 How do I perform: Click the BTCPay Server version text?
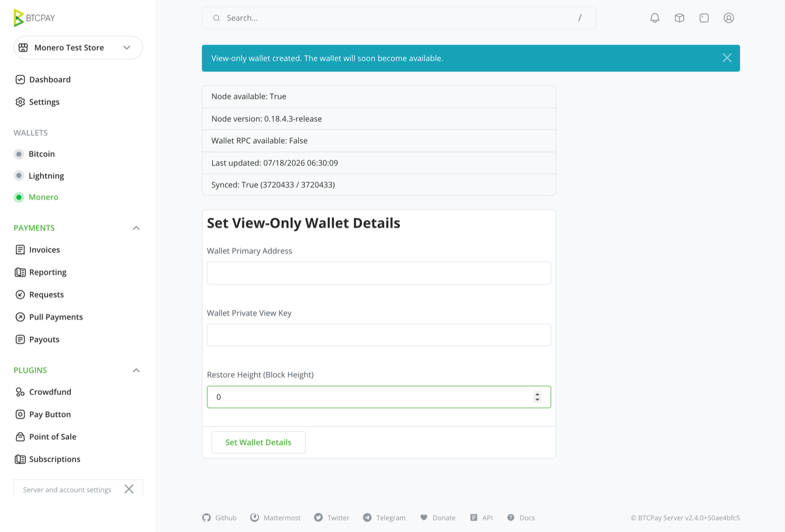(x=685, y=518)
